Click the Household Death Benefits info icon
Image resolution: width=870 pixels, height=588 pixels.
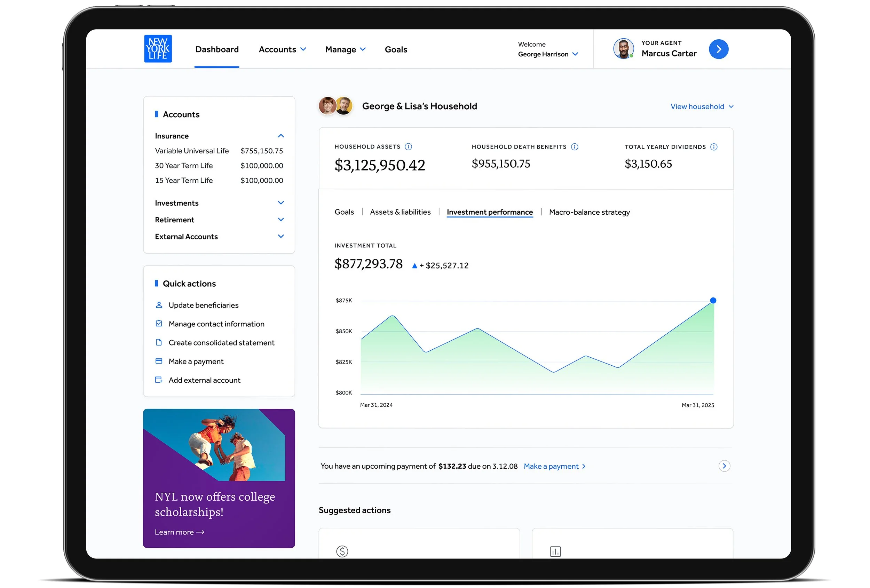[574, 147]
